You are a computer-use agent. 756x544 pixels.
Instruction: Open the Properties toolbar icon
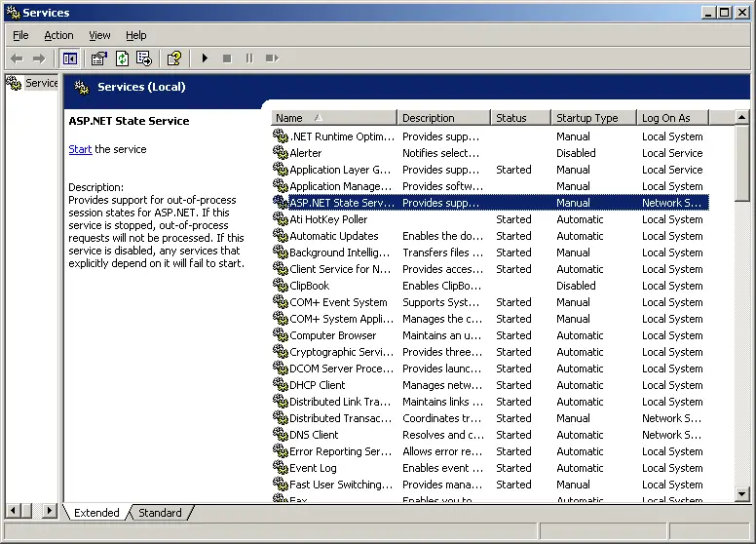(99, 58)
